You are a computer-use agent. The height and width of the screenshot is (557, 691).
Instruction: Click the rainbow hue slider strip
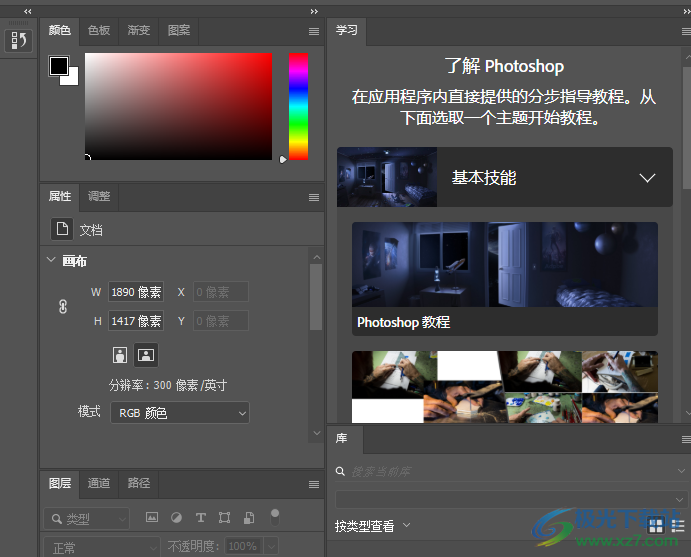pos(298,106)
